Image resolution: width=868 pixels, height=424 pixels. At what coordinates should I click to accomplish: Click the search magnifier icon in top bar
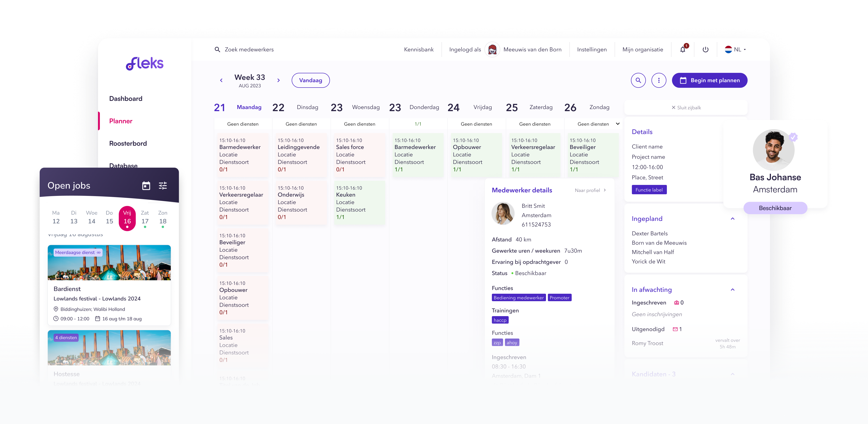pyautogui.click(x=217, y=49)
